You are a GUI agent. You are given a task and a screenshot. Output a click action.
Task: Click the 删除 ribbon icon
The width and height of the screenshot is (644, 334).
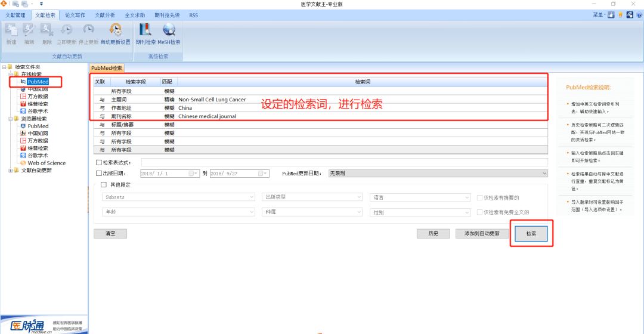(x=47, y=30)
